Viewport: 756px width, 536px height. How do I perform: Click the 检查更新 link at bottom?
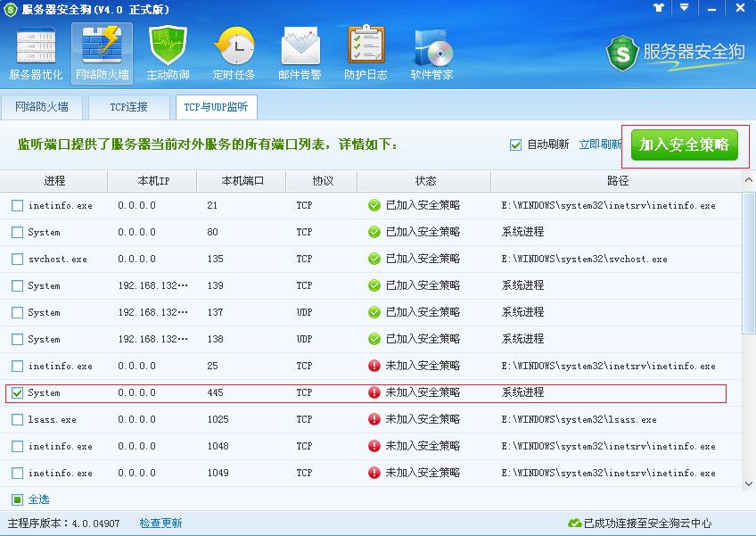[x=160, y=524]
